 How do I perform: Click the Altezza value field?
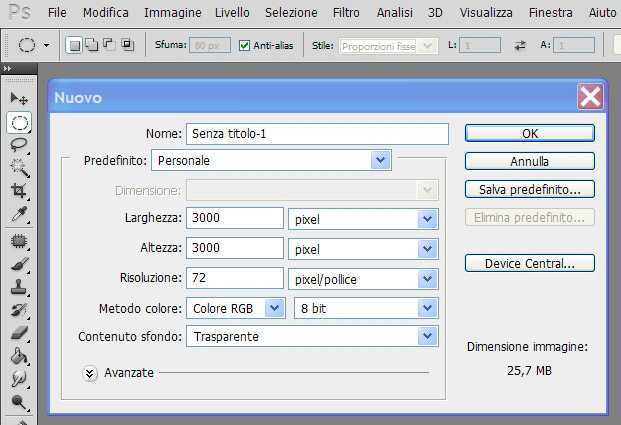[235, 248]
